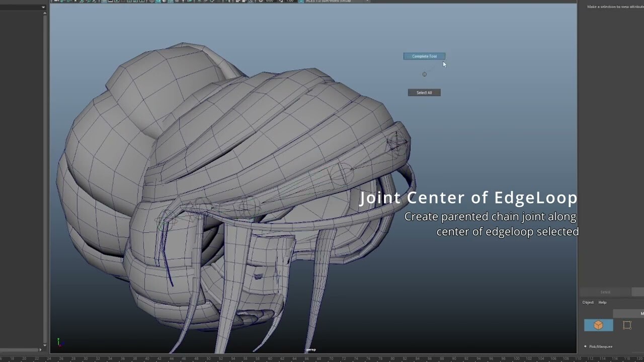This screenshot has width=644, height=362.
Task: Select the object selection cube icon
Action: [x=599, y=325]
